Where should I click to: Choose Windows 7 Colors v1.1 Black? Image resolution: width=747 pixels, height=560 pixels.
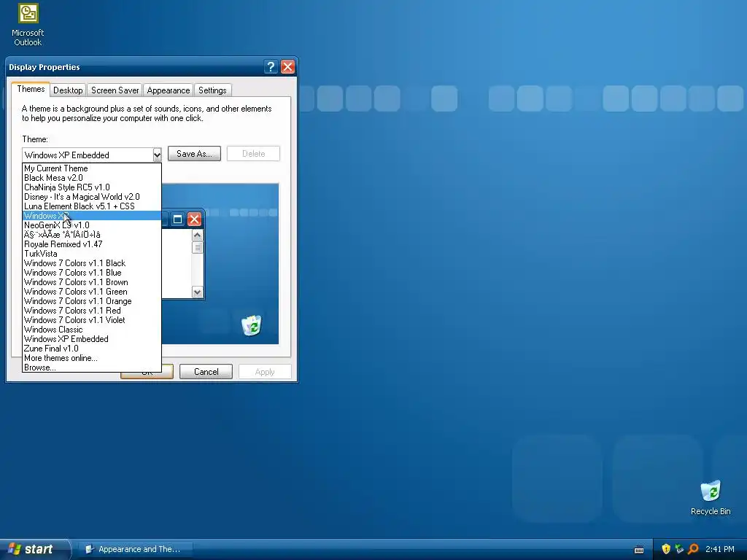(x=91, y=263)
